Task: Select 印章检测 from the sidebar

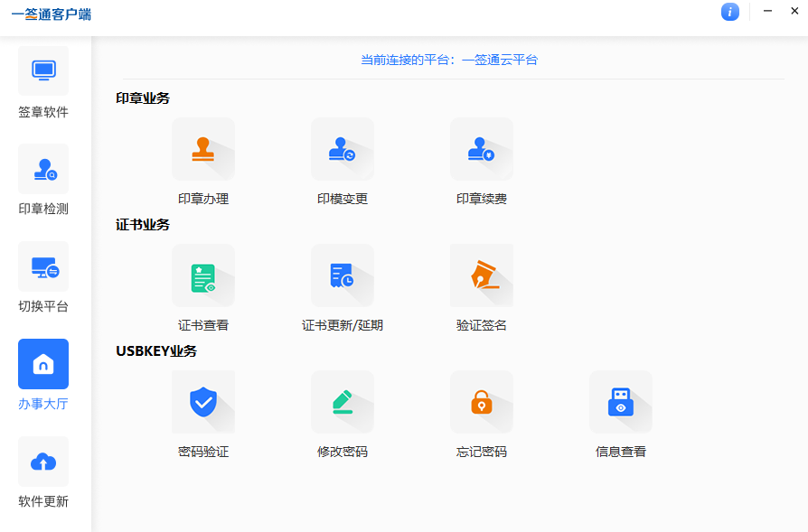Action: (42, 168)
